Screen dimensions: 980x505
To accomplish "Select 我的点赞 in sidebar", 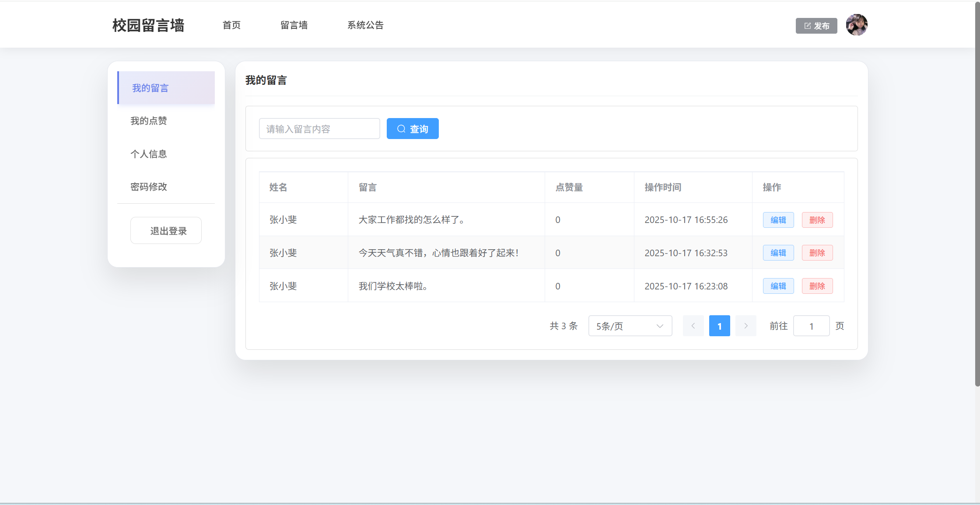I will tap(149, 121).
